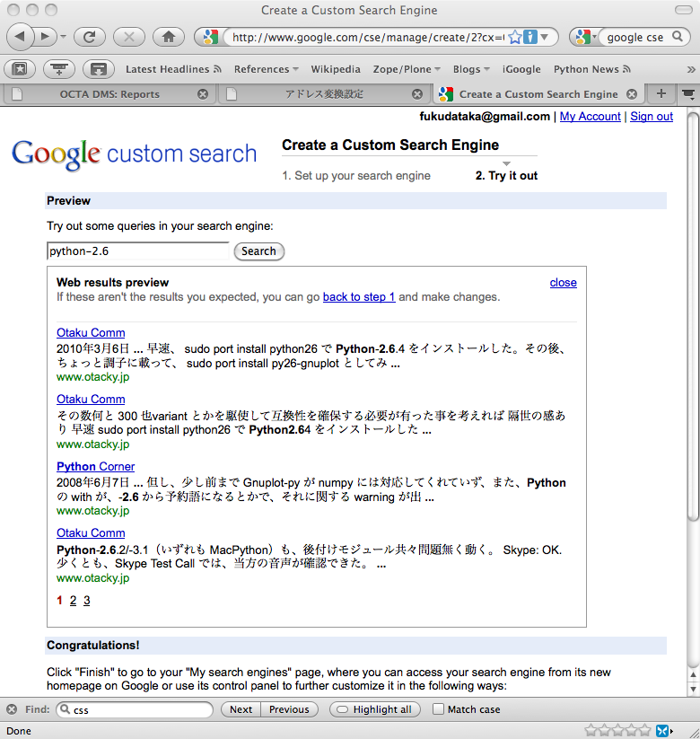Close the web results preview
The height and width of the screenshot is (739, 700).
pyautogui.click(x=563, y=282)
